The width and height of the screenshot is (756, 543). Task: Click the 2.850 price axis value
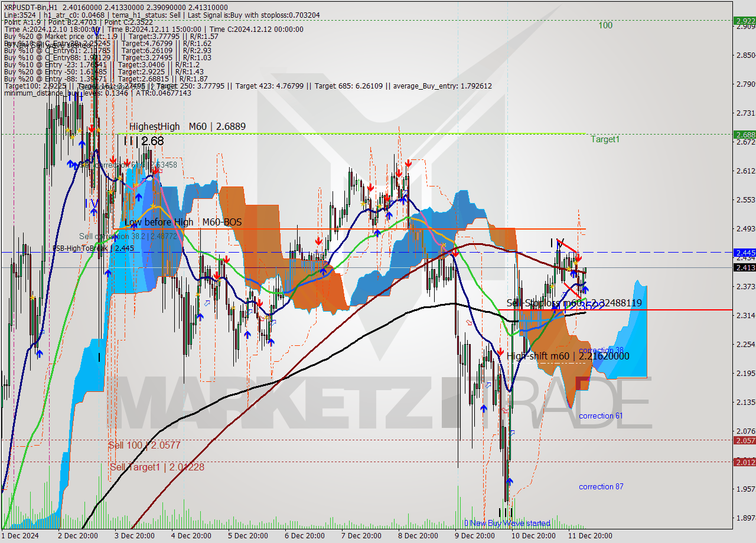(745, 55)
